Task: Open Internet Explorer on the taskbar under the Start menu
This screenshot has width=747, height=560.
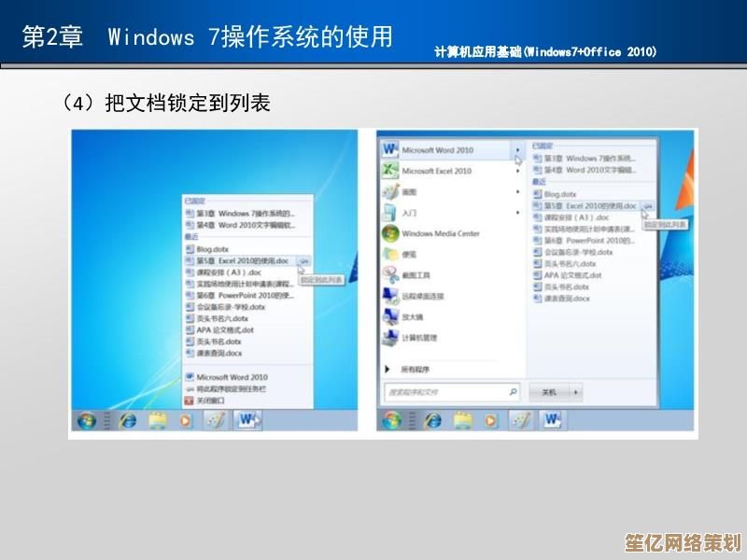Action: 433,420
